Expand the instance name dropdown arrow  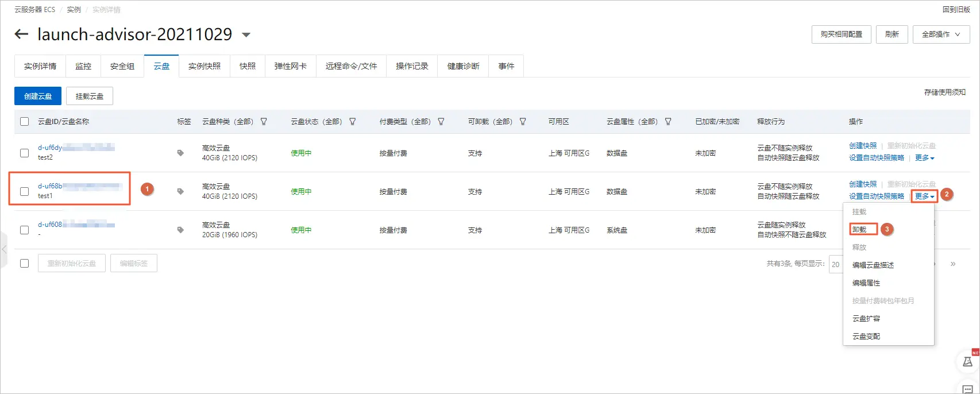(x=246, y=35)
